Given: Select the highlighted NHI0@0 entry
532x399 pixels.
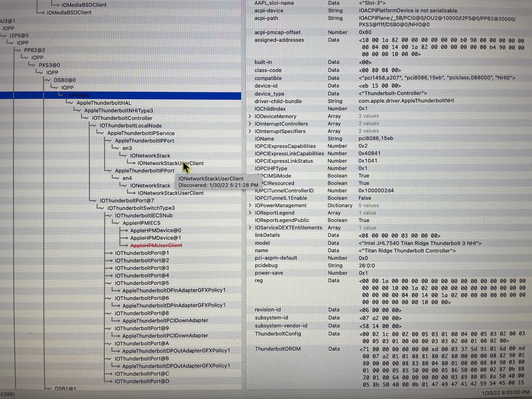Looking at the screenshot, I should (79, 95).
